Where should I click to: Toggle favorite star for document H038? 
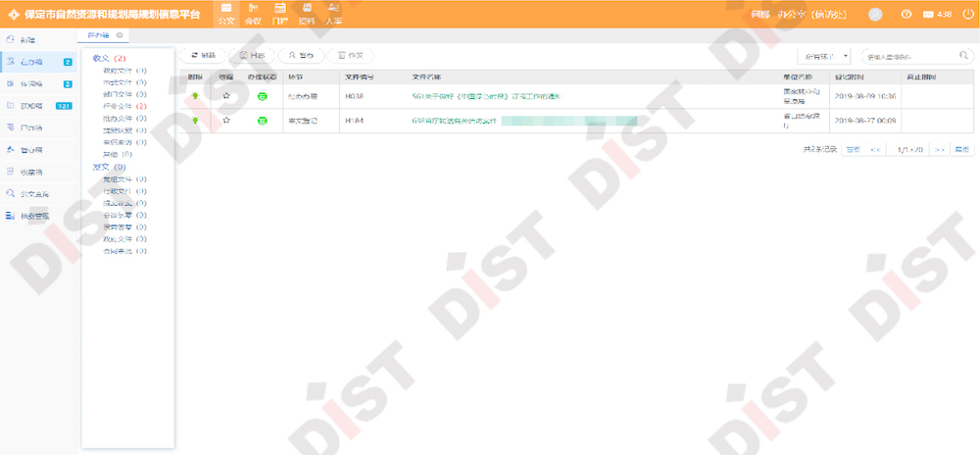coord(226,96)
